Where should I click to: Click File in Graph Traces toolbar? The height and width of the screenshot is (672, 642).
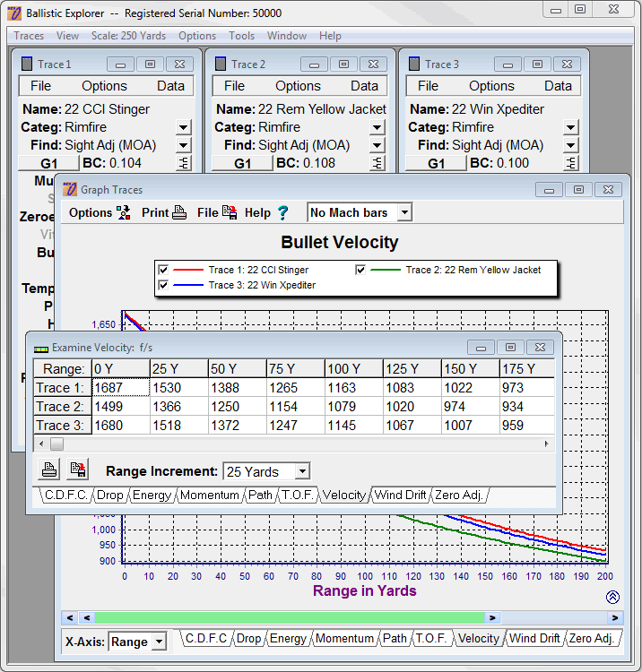coord(217,212)
